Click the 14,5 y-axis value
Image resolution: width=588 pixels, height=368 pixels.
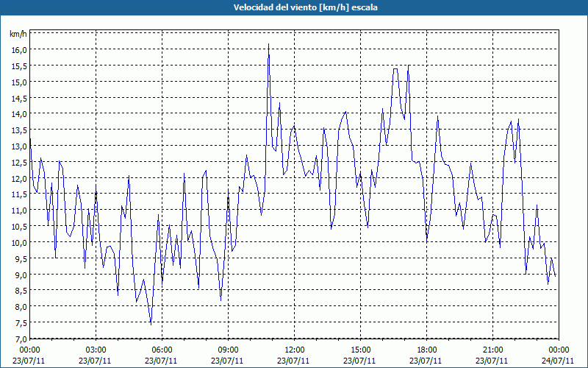18,99
